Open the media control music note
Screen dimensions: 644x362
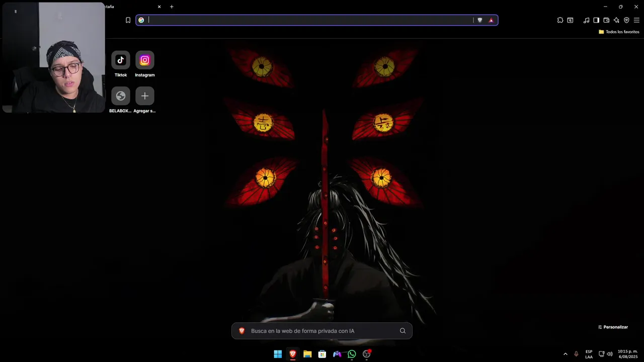[586, 20]
